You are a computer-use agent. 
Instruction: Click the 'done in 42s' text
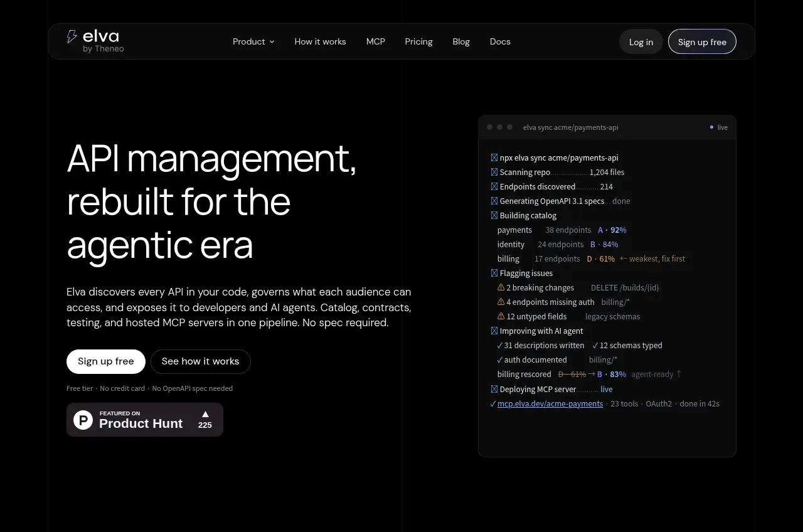click(x=699, y=404)
